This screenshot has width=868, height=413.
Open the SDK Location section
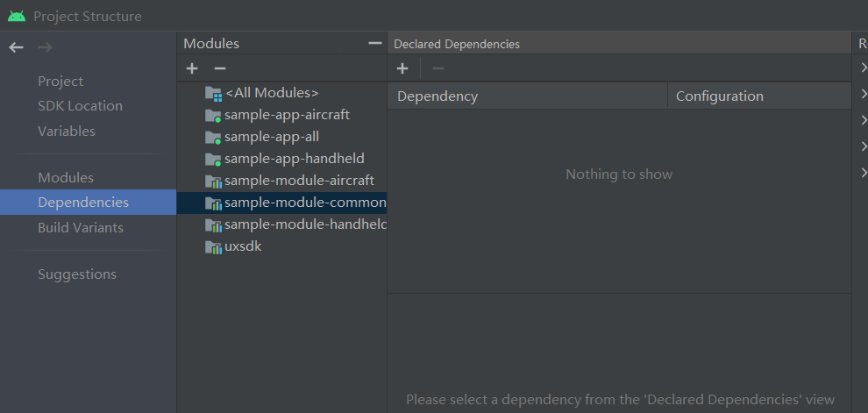[80, 106]
